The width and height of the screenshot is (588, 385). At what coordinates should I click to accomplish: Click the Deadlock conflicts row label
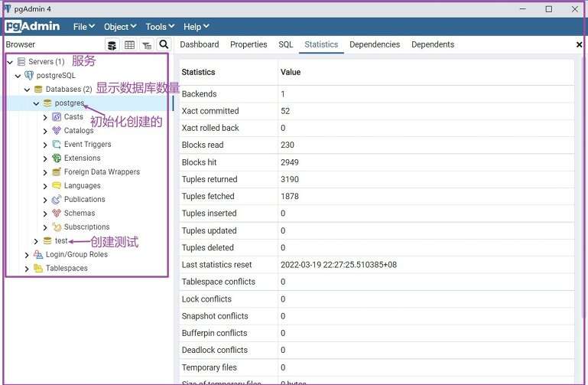click(215, 350)
